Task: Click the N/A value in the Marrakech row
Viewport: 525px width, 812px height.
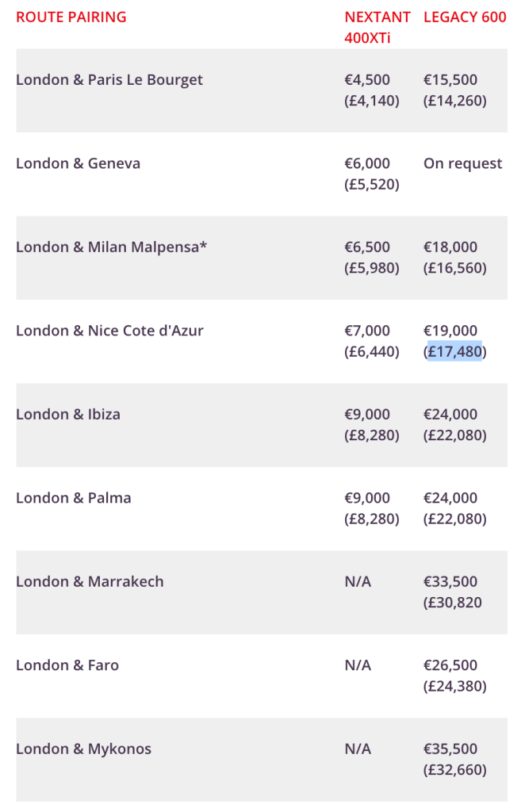Action: [x=358, y=582]
